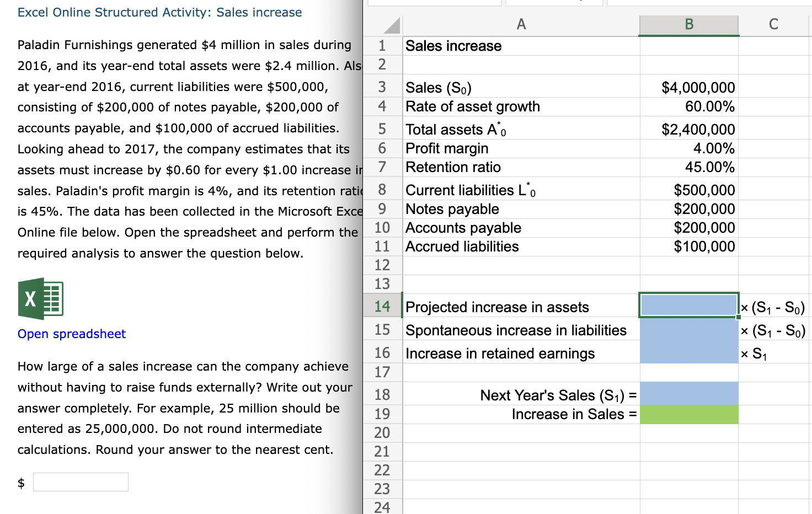Click 'Accounts payable' label cell

point(521,228)
